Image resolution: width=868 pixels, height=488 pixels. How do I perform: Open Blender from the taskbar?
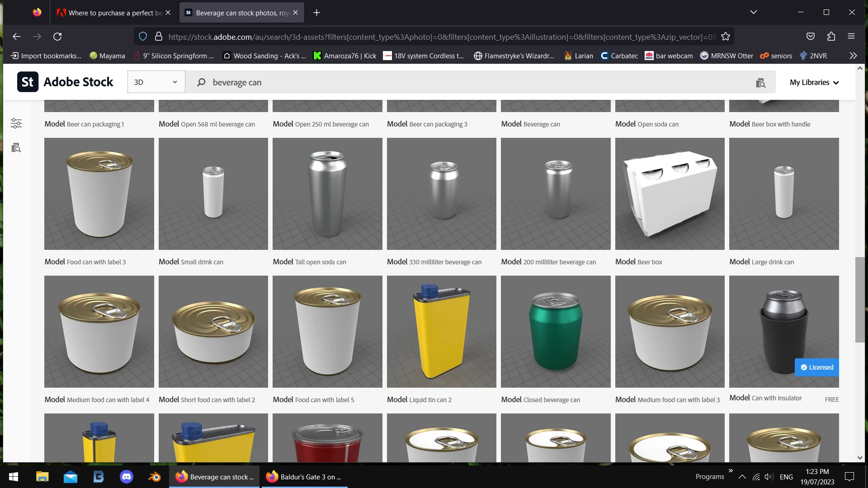(155, 477)
